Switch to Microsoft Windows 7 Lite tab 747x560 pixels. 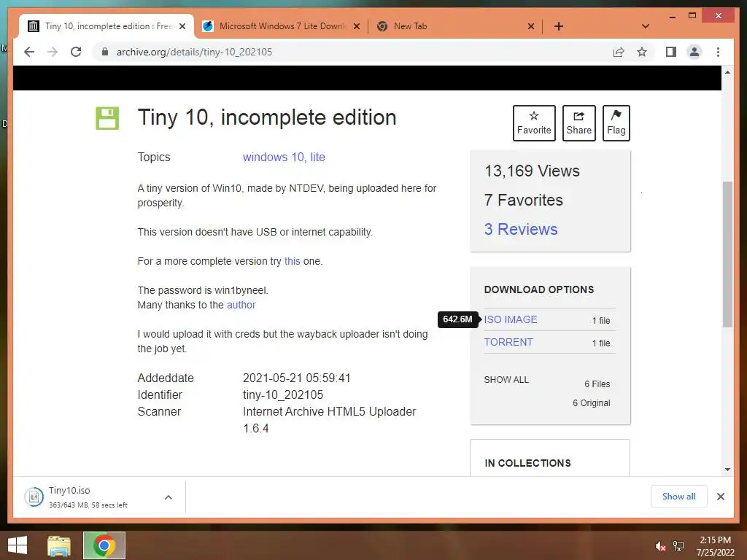281,26
